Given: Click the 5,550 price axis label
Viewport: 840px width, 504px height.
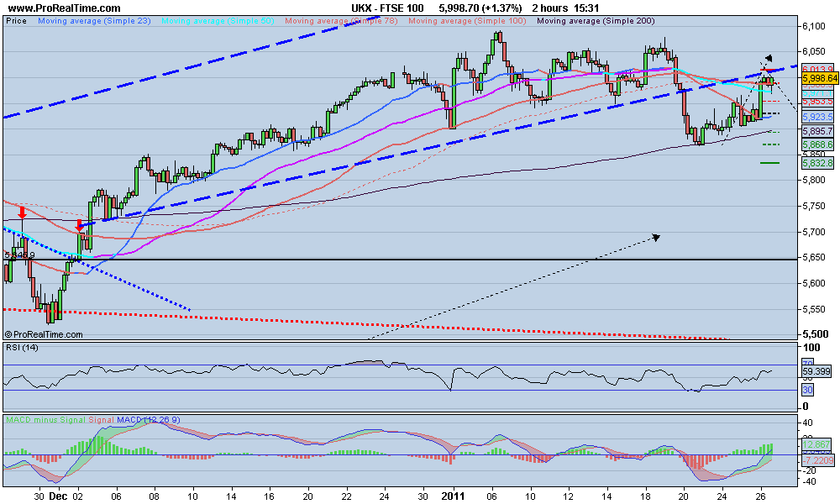Looking at the screenshot, I should coord(814,309).
